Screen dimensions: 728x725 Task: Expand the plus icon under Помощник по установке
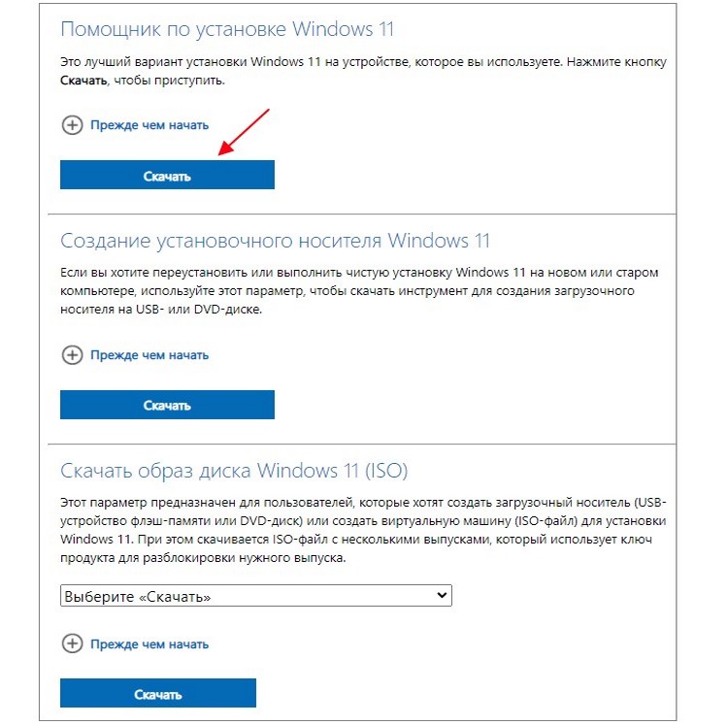[x=72, y=125]
